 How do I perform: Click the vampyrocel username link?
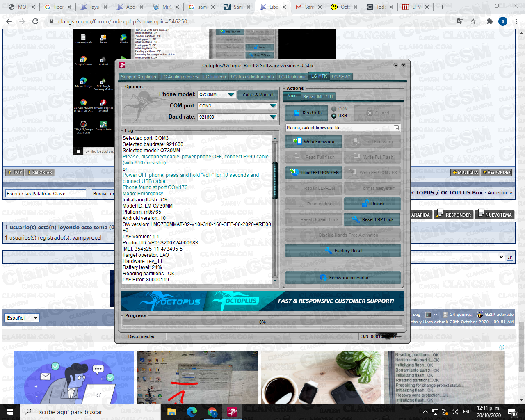[87, 237]
